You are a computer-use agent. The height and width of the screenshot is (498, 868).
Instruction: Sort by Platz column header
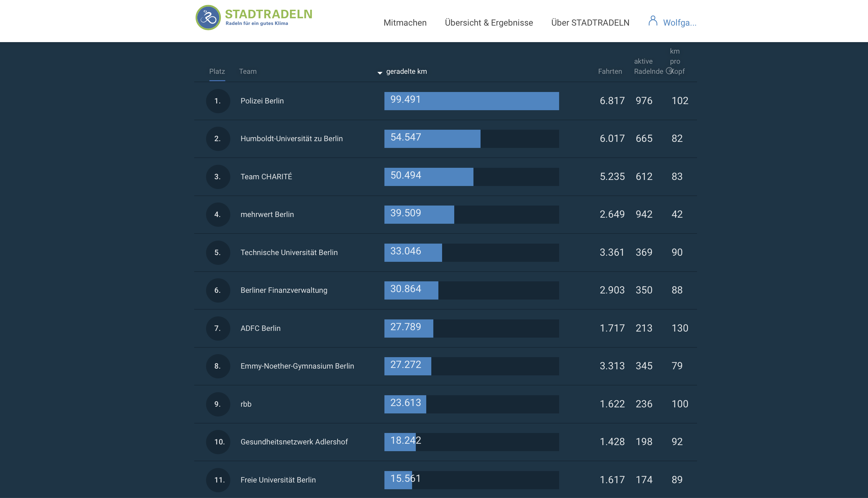pos(217,71)
